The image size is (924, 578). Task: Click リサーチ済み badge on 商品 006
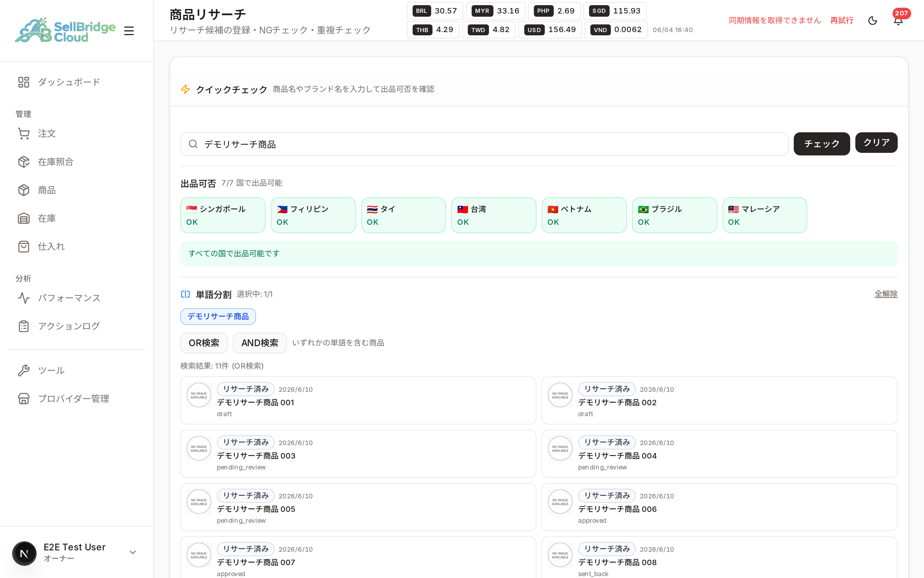(x=607, y=496)
